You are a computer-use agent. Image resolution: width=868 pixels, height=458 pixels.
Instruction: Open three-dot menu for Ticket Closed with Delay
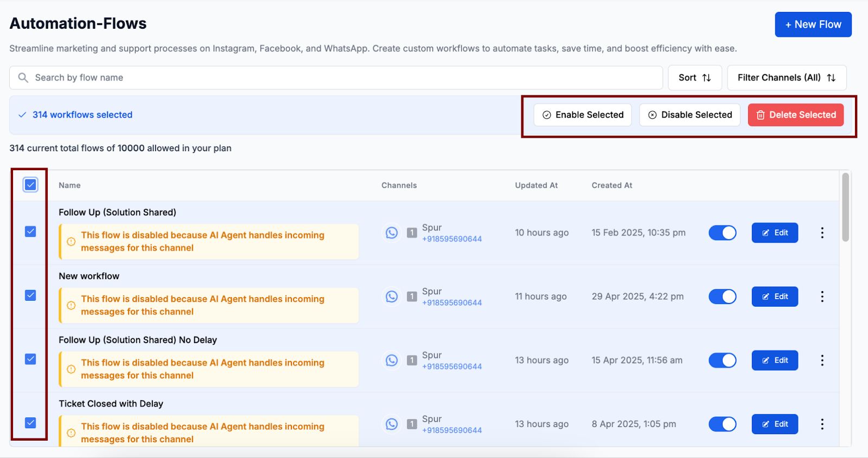coord(822,424)
